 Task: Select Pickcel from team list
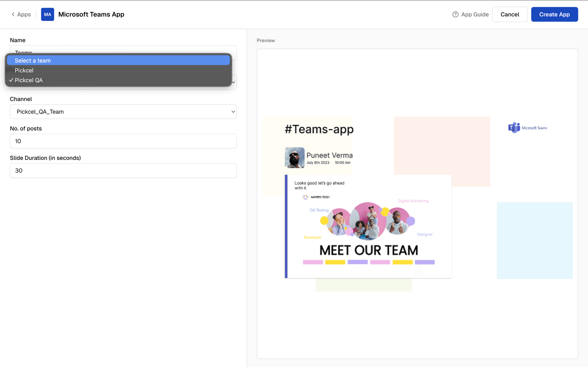(118, 70)
